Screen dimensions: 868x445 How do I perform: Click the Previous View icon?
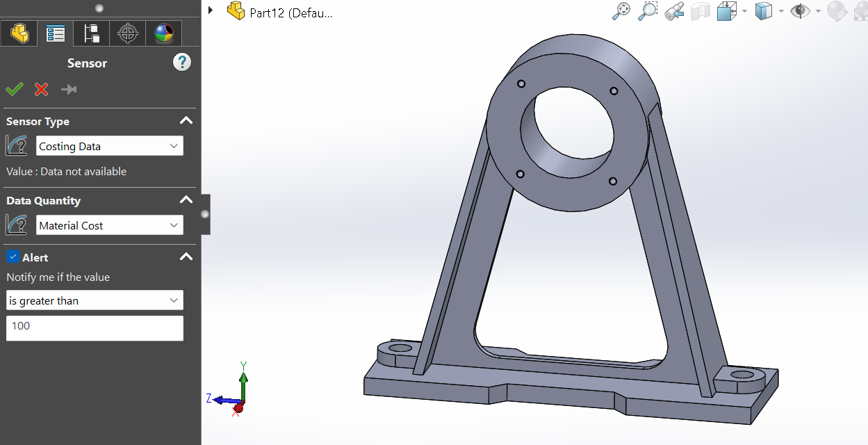[x=673, y=11]
